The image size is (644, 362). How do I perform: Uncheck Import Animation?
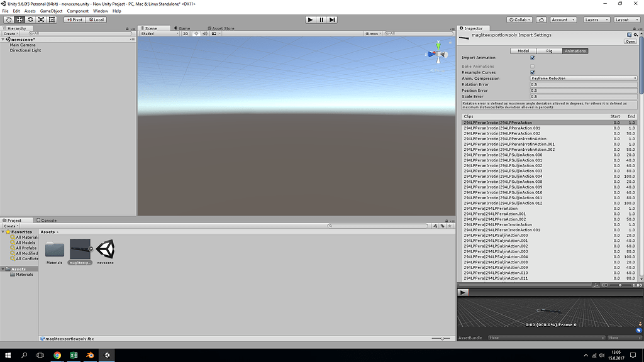[533, 57]
